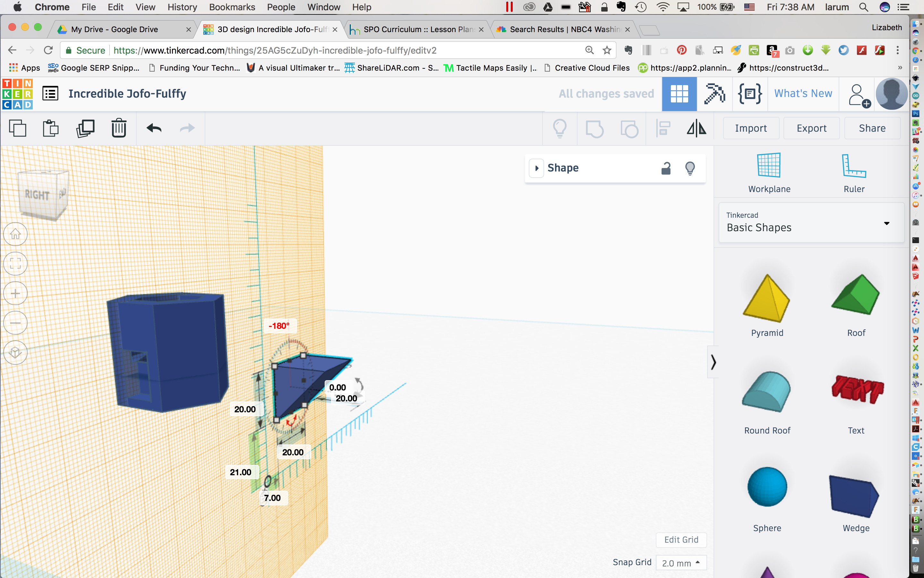Click the design name Incredible Jofo-Fulffy
This screenshot has width=924, height=578.
coord(127,94)
